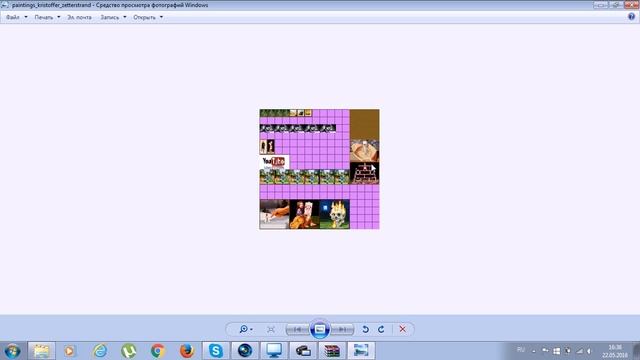The image size is (640, 360).
Task: Click the taskbar clock and date
Action: coord(615,351)
